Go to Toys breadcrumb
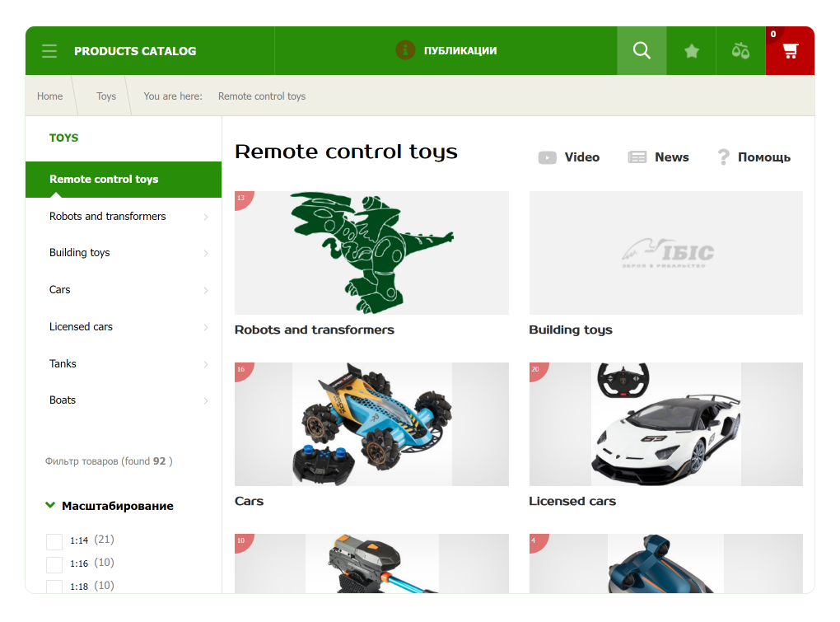 [x=106, y=96]
